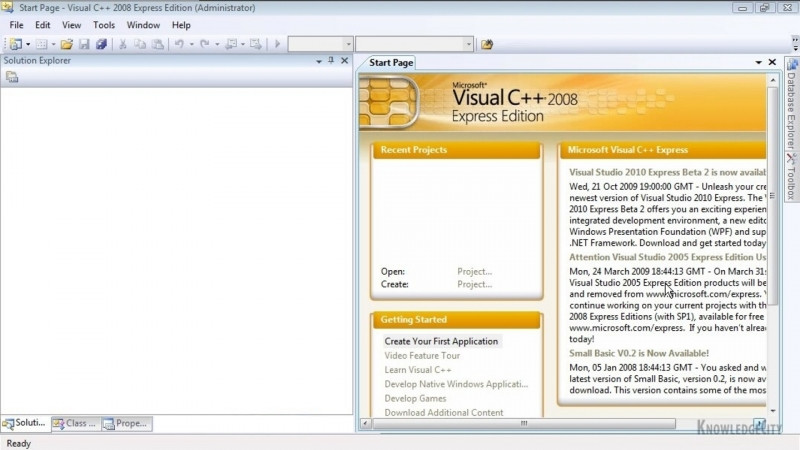Screen dimensions: 800x450
Task: Switch to the Class View bottom tab
Action: coord(76,423)
